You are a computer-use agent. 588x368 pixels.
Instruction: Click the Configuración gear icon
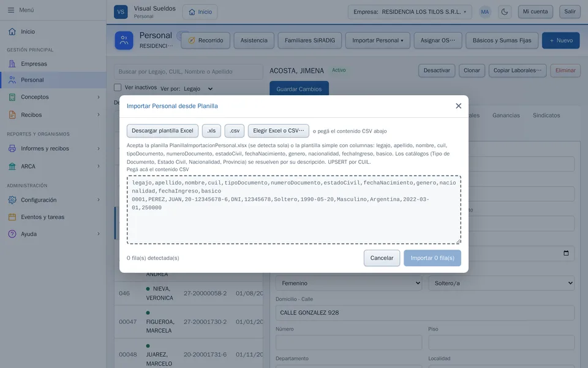[x=12, y=200]
